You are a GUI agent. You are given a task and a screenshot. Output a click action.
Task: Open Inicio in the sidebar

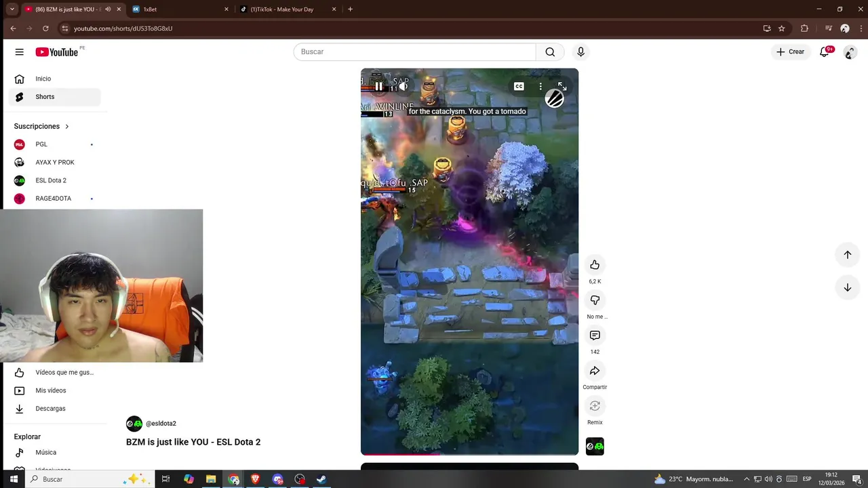55,79
